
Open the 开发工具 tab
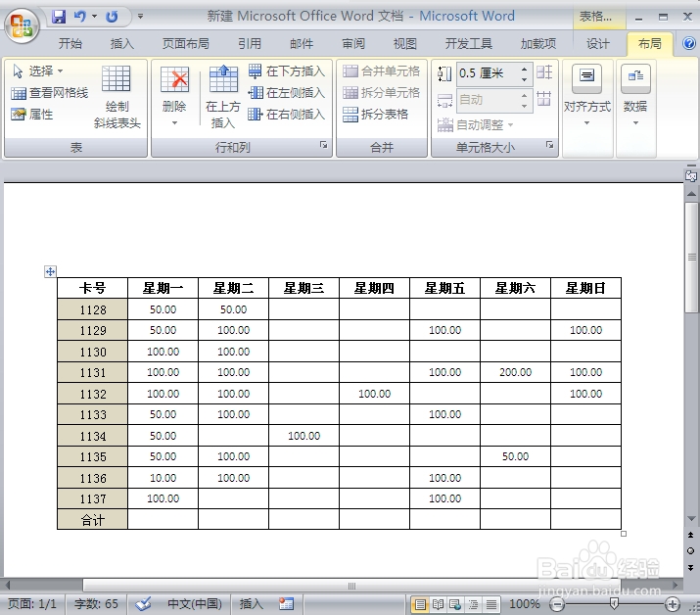coord(468,44)
